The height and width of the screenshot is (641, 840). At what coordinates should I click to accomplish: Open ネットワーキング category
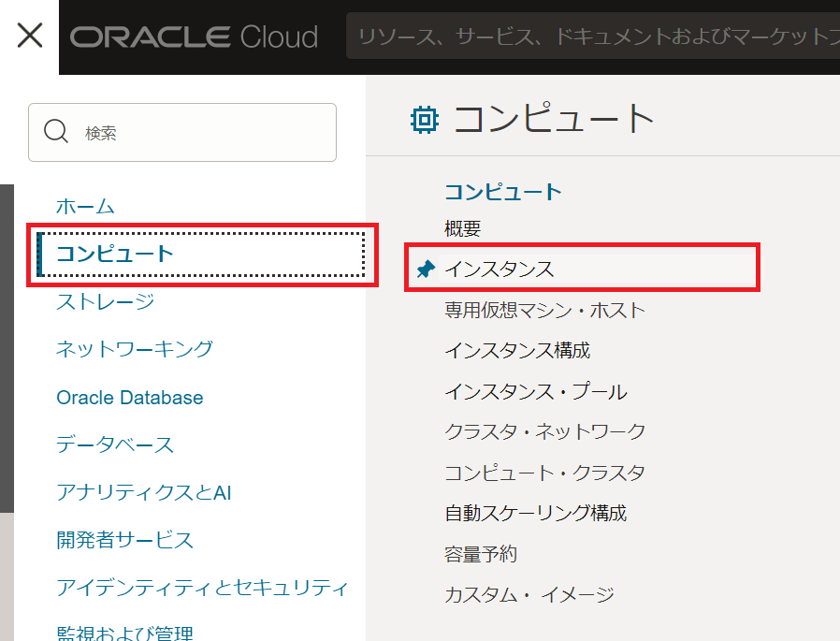tap(135, 349)
